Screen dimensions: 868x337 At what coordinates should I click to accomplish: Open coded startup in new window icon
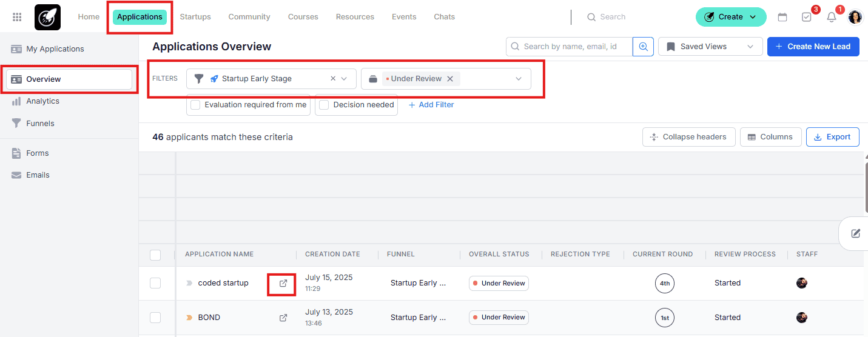click(x=283, y=283)
